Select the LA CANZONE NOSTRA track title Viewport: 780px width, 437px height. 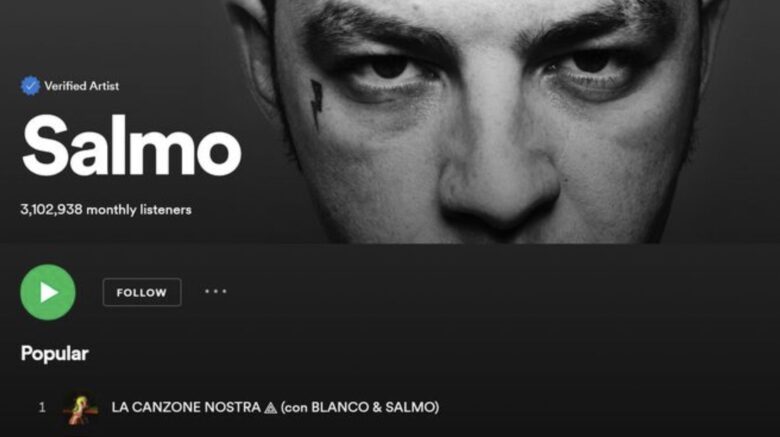coord(186,408)
